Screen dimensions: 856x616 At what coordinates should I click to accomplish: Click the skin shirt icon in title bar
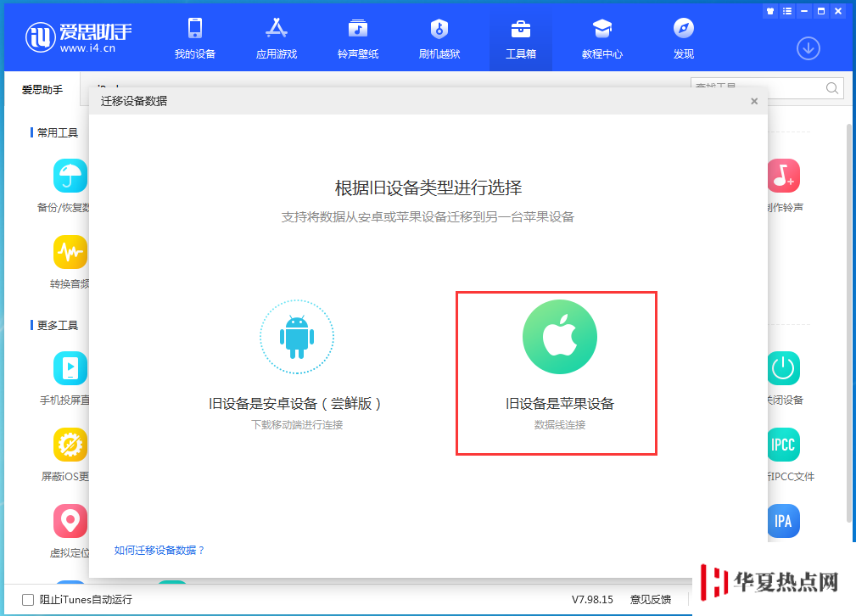pos(770,11)
